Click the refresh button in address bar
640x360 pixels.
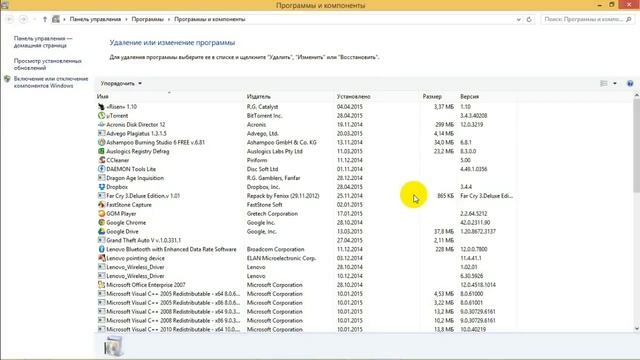[529, 19]
